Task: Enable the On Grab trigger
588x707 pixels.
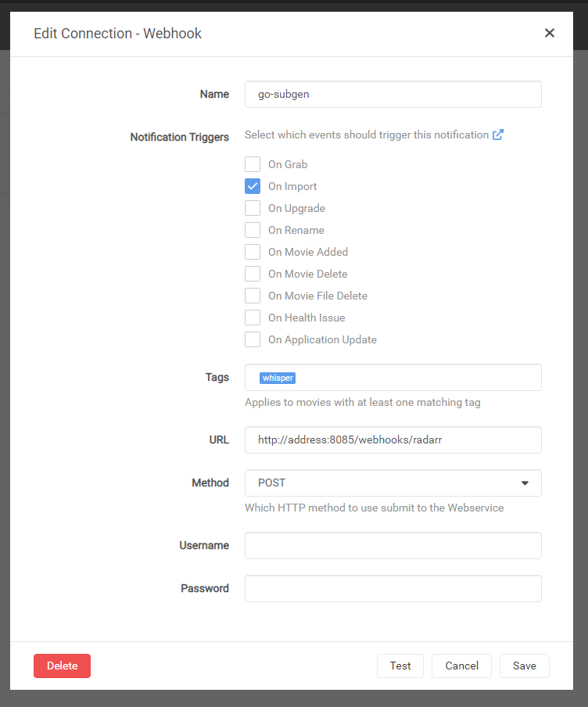Action: [253, 164]
